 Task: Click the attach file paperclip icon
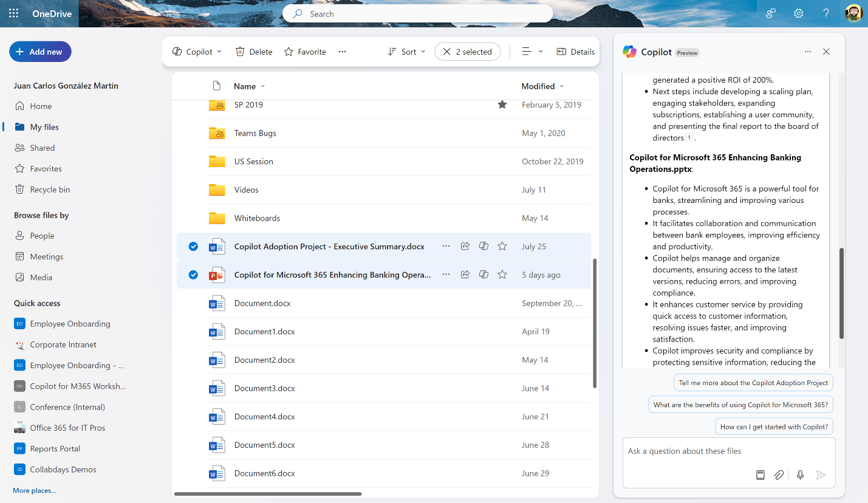click(x=779, y=475)
